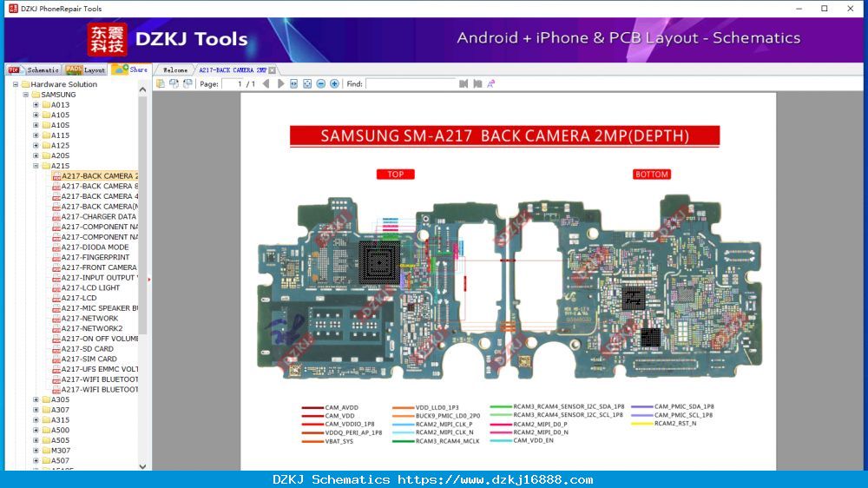
Task: Expand the A125 folder
Action: (x=36, y=145)
